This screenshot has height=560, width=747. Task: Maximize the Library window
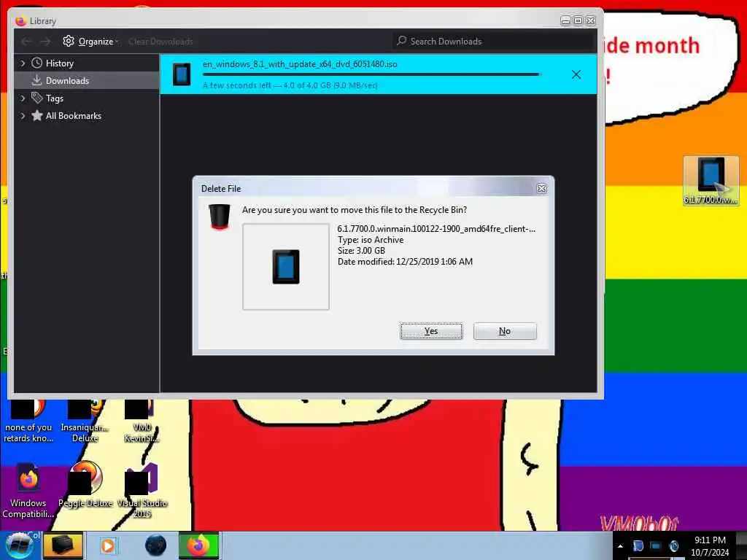pyautogui.click(x=578, y=20)
